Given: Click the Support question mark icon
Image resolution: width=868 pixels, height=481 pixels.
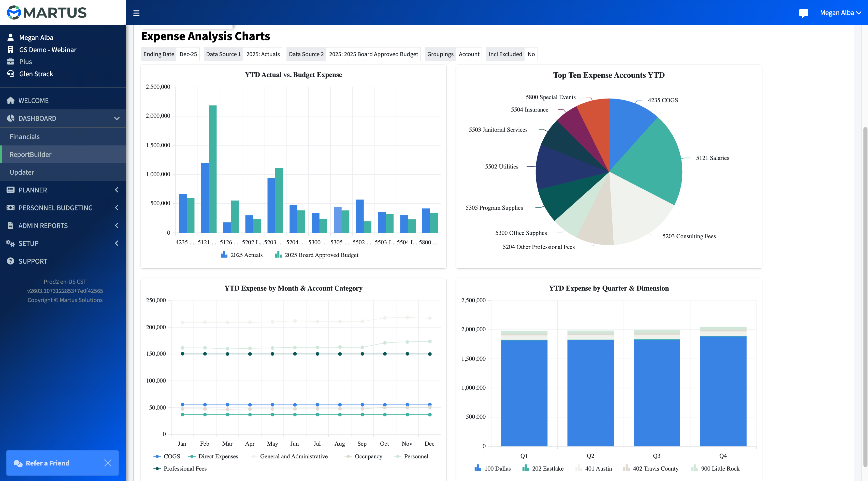Looking at the screenshot, I should coord(10,261).
